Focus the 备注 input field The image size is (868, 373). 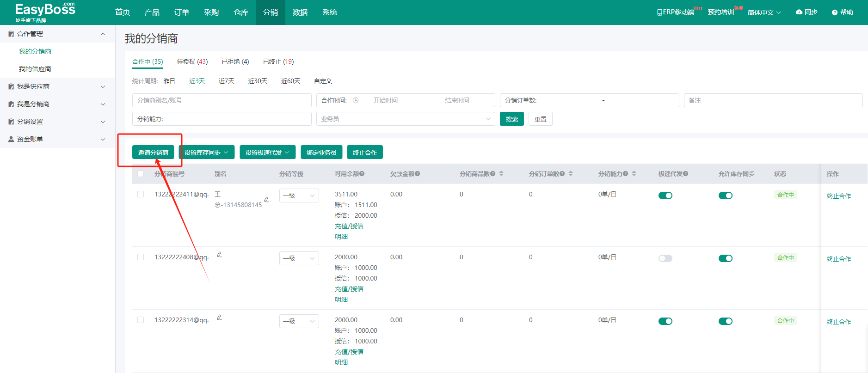(773, 100)
